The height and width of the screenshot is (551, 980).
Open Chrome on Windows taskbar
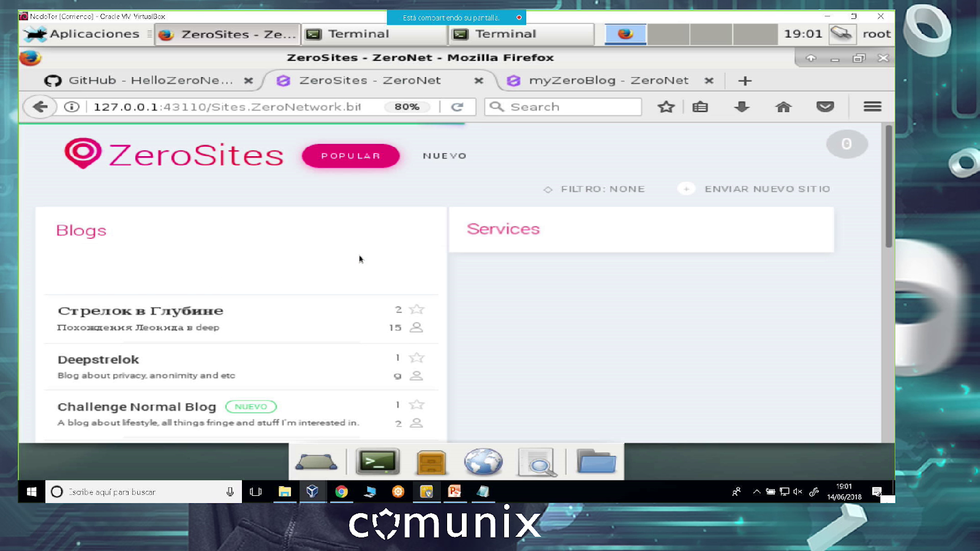tap(341, 492)
